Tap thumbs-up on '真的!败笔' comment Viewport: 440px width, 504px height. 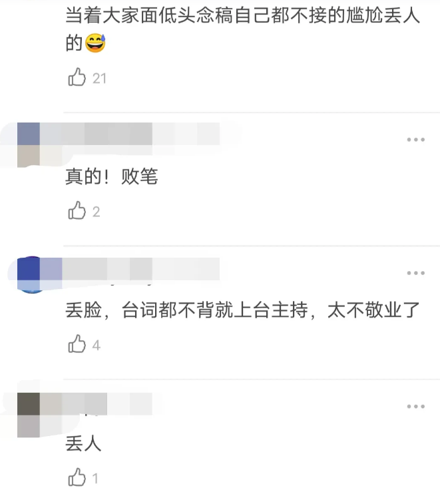77,210
